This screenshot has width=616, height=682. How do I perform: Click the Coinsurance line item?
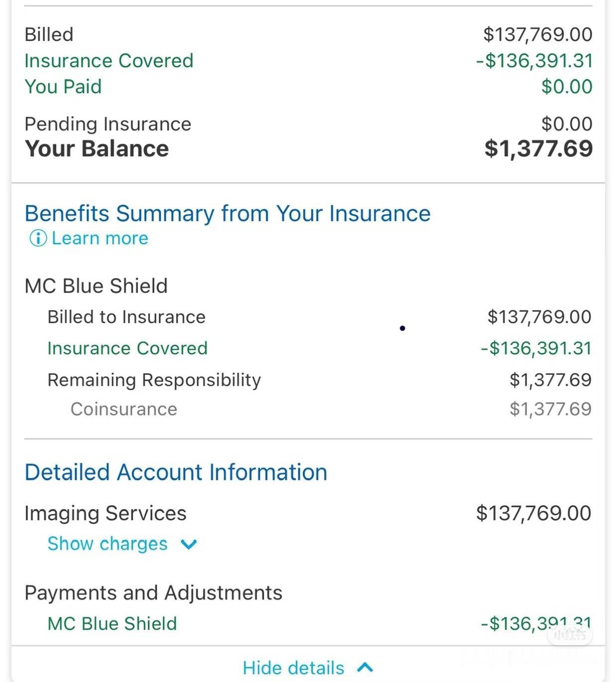click(331, 409)
